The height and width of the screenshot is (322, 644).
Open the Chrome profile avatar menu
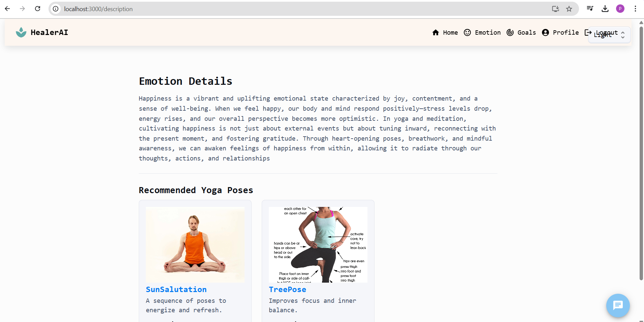click(620, 9)
